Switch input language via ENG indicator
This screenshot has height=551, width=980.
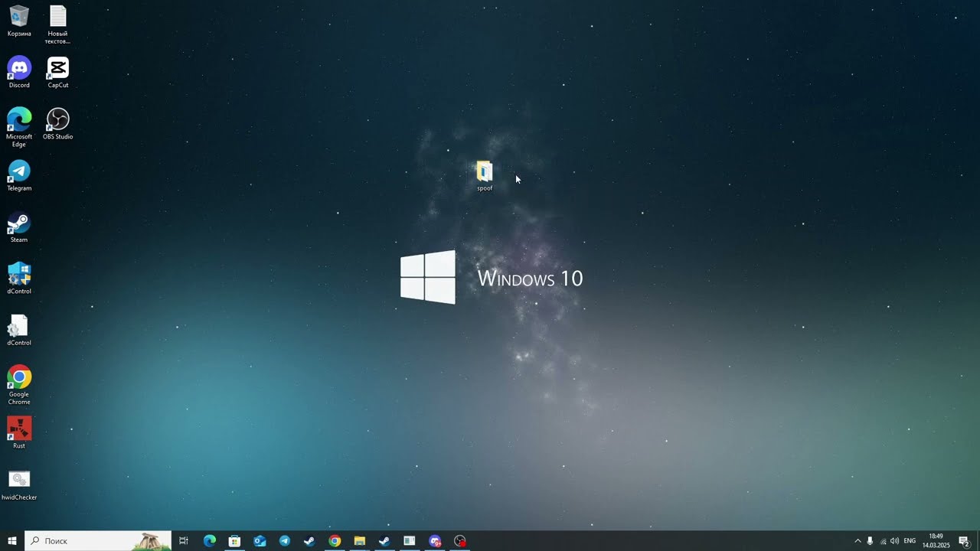click(x=910, y=541)
